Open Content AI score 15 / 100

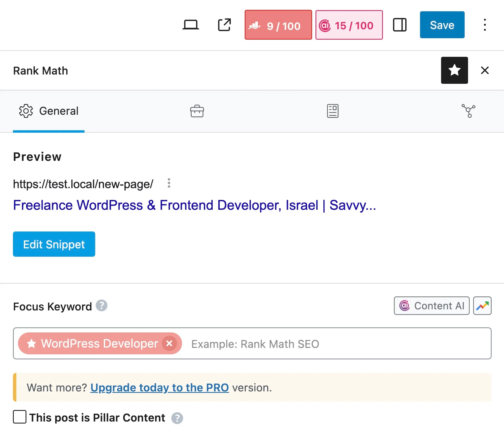349,25
